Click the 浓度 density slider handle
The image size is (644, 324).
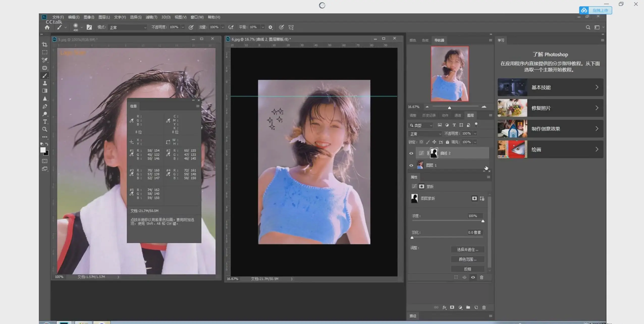(483, 221)
